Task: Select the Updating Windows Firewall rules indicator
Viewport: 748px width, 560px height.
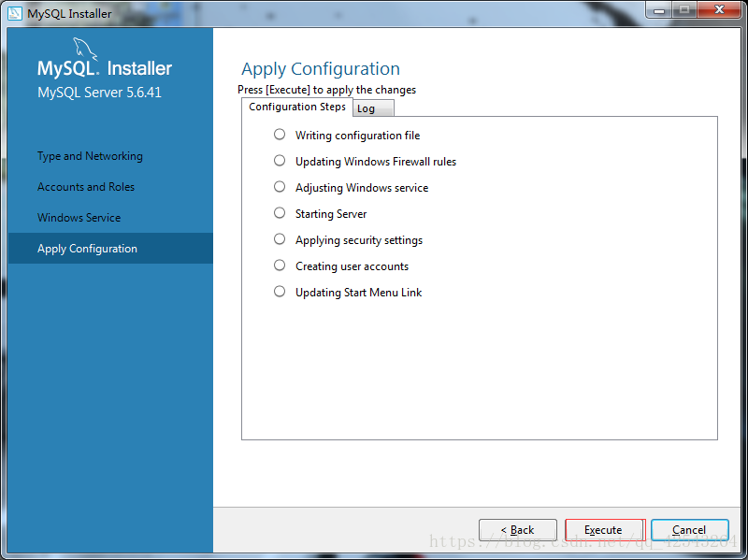Action: pyautogui.click(x=280, y=161)
